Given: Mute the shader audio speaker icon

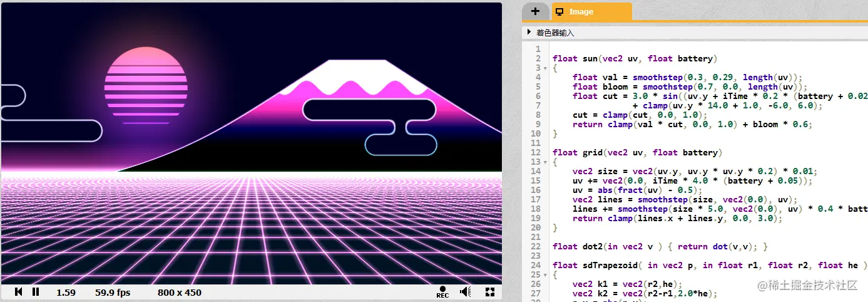Looking at the screenshot, I should (466, 292).
